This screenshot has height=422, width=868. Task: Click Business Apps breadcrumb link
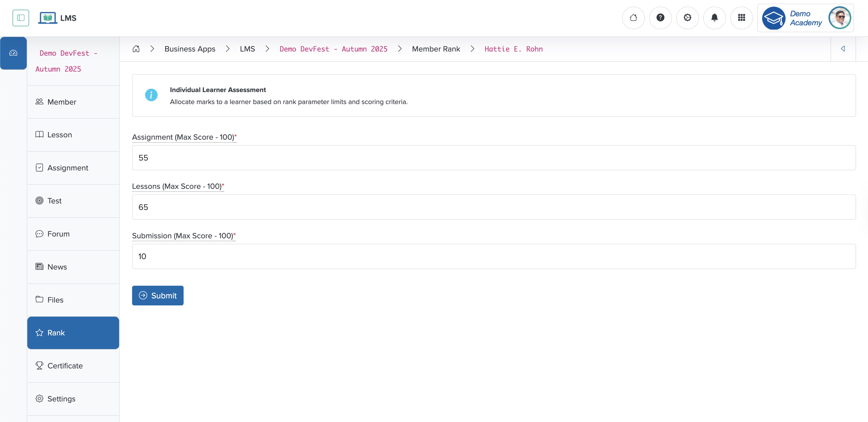[190, 49]
